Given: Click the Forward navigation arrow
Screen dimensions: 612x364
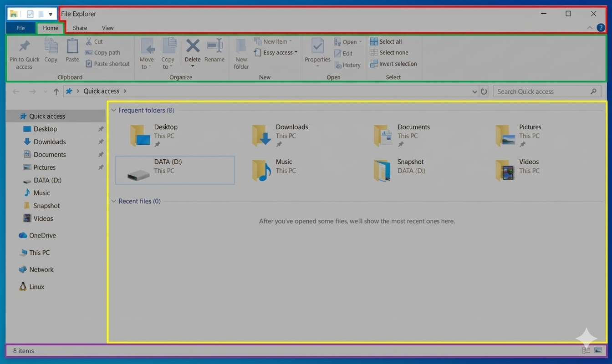Looking at the screenshot, I should pyautogui.click(x=32, y=91).
